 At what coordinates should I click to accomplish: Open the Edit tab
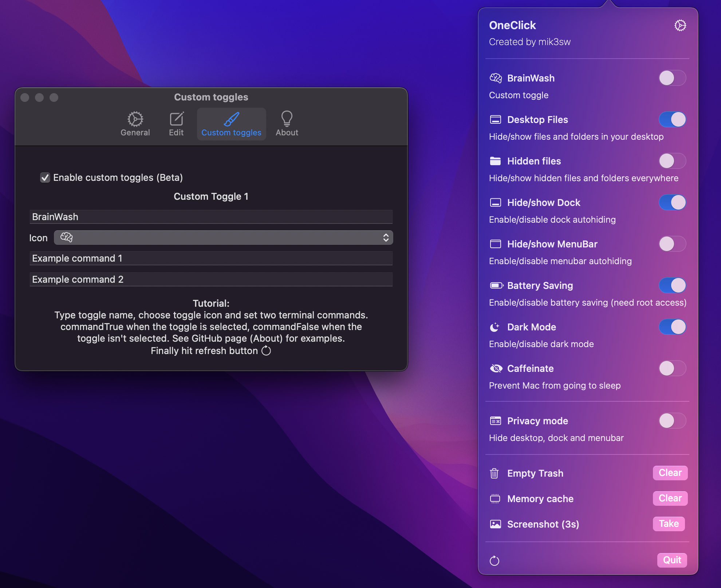click(x=176, y=124)
